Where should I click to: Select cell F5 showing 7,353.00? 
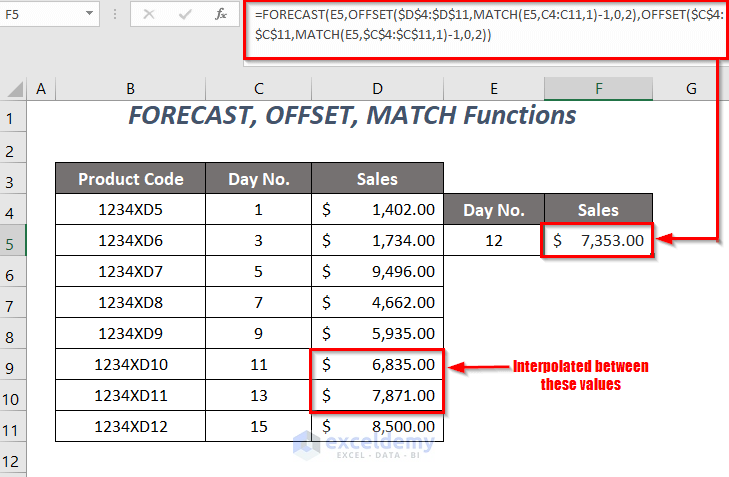(x=598, y=240)
